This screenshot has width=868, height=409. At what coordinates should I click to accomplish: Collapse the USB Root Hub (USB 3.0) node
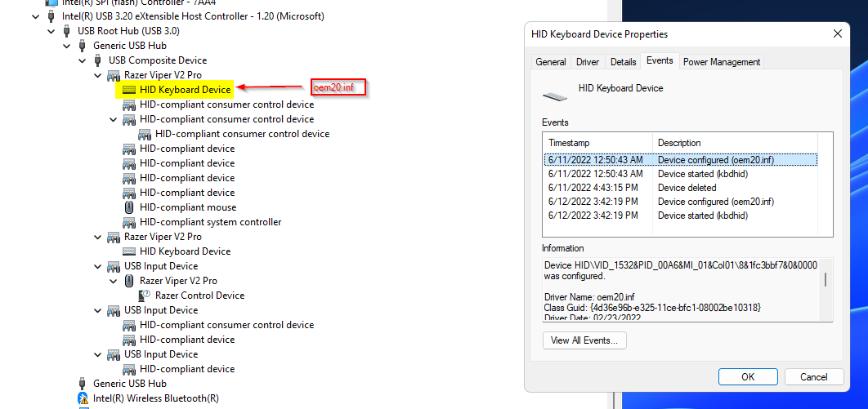tap(51, 31)
